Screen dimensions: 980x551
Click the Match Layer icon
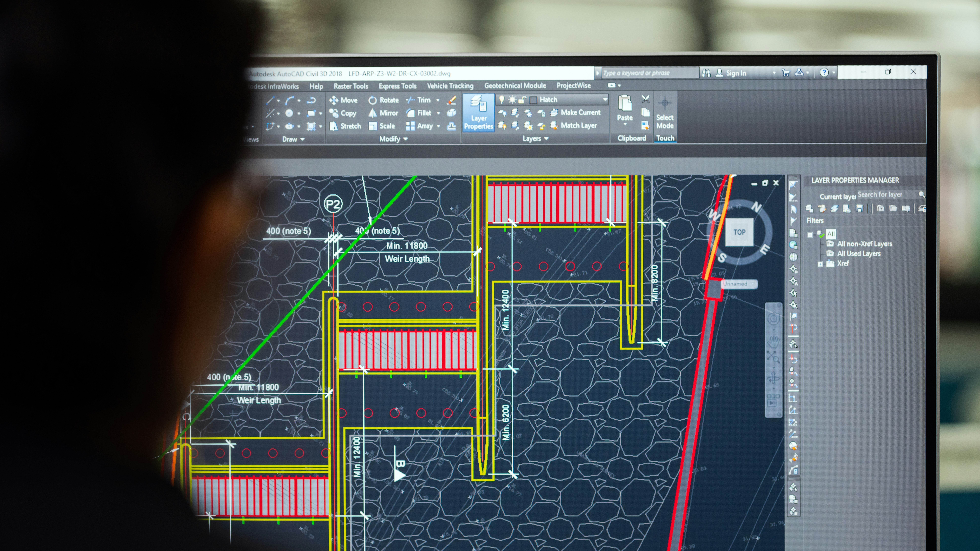pyautogui.click(x=554, y=126)
